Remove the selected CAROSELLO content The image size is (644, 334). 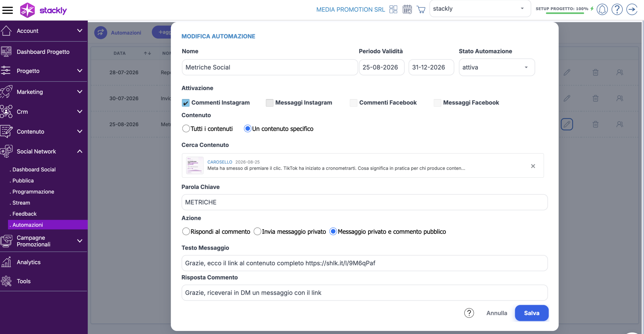pyautogui.click(x=533, y=166)
